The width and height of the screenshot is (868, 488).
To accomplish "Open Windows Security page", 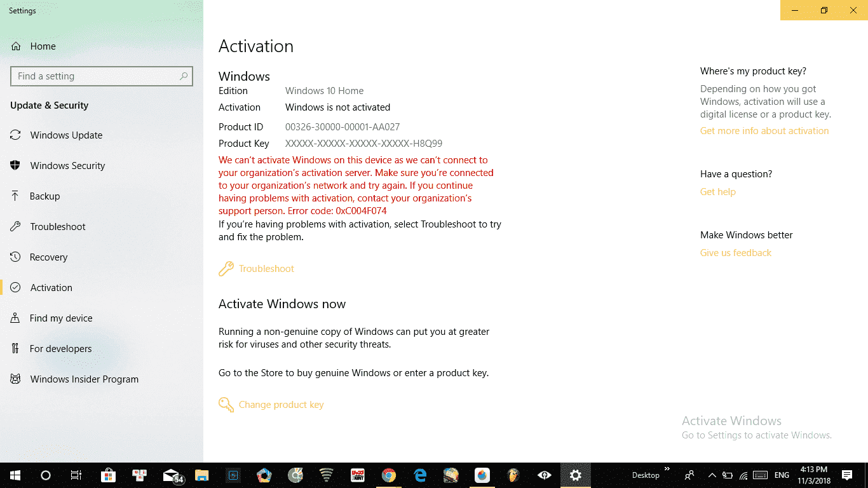I will click(102, 166).
